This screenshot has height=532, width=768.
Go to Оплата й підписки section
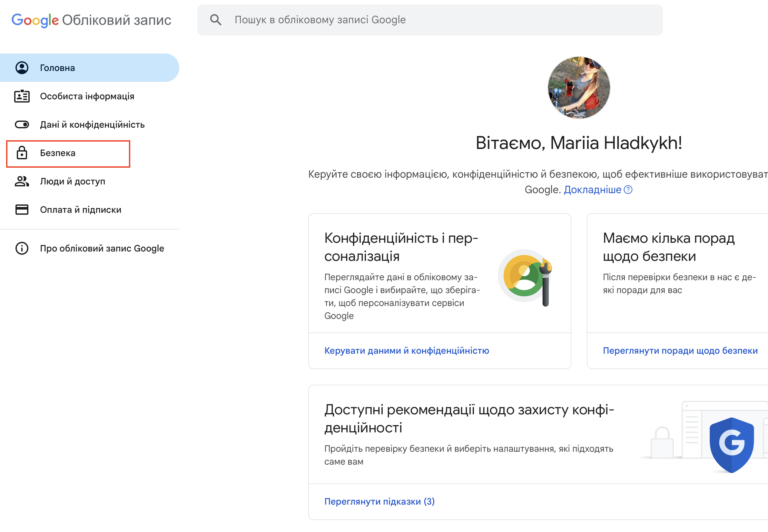[80, 210]
